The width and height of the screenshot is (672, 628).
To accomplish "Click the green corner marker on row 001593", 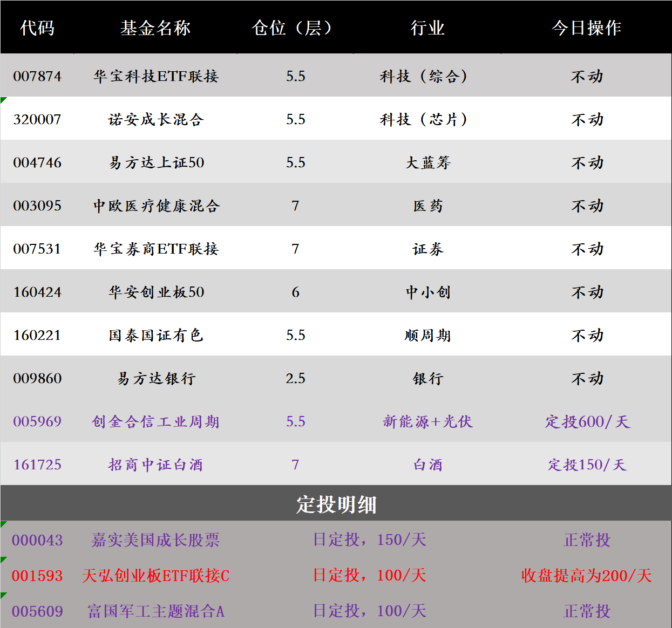I will [x=3, y=558].
